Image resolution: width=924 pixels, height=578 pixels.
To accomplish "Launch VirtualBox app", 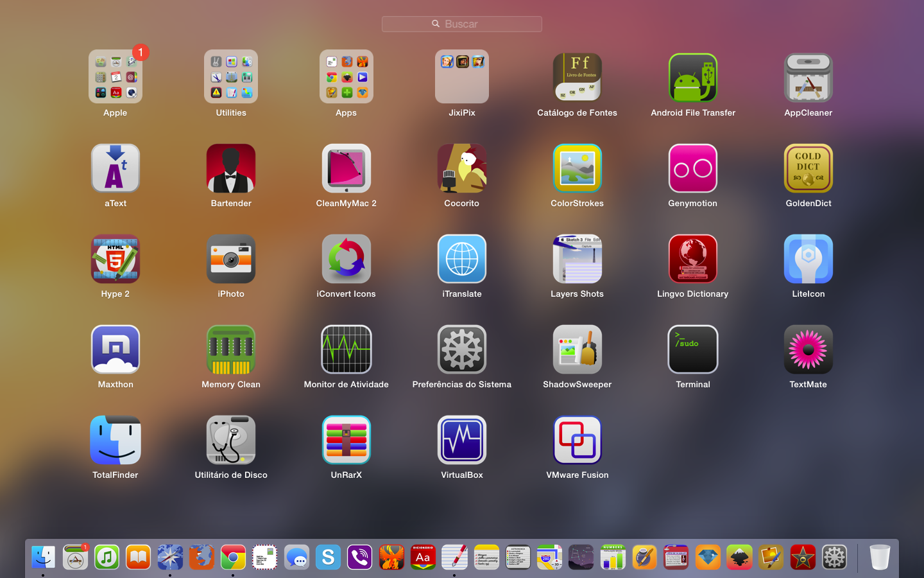I will pyautogui.click(x=462, y=440).
